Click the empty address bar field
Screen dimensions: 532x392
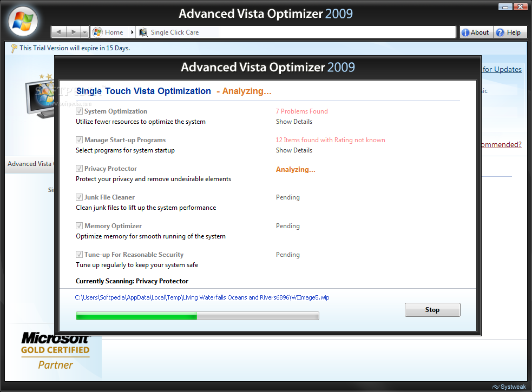click(337, 32)
